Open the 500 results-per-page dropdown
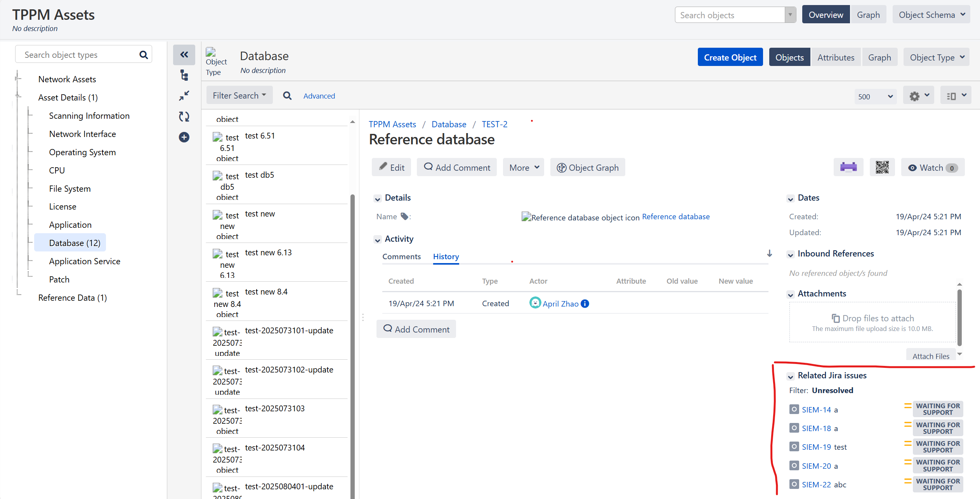980x499 pixels. [875, 96]
